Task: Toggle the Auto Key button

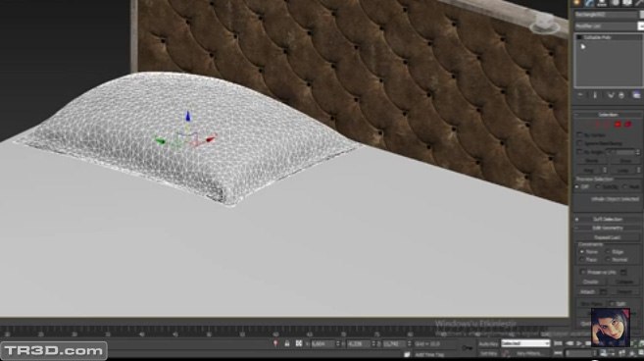Action: (489, 343)
